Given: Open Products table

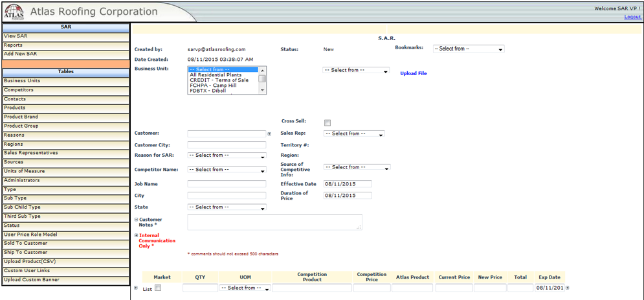Looking at the screenshot, I should [66, 108].
